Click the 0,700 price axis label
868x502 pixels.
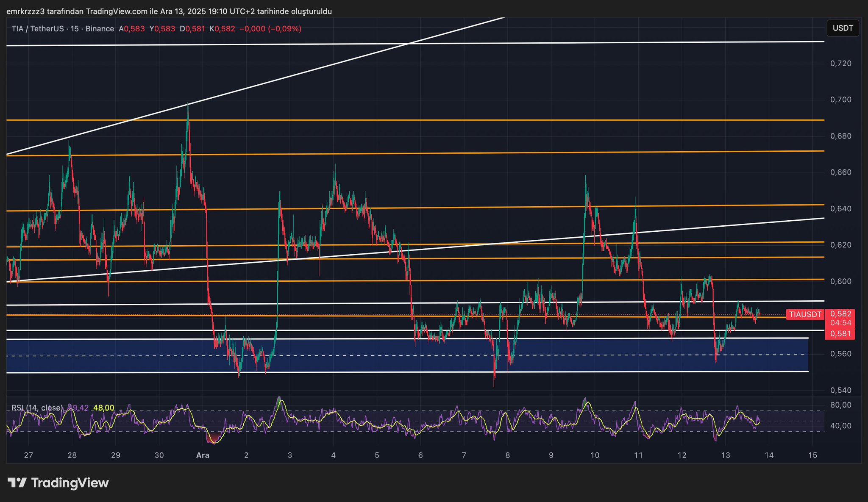click(x=840, y=100)
